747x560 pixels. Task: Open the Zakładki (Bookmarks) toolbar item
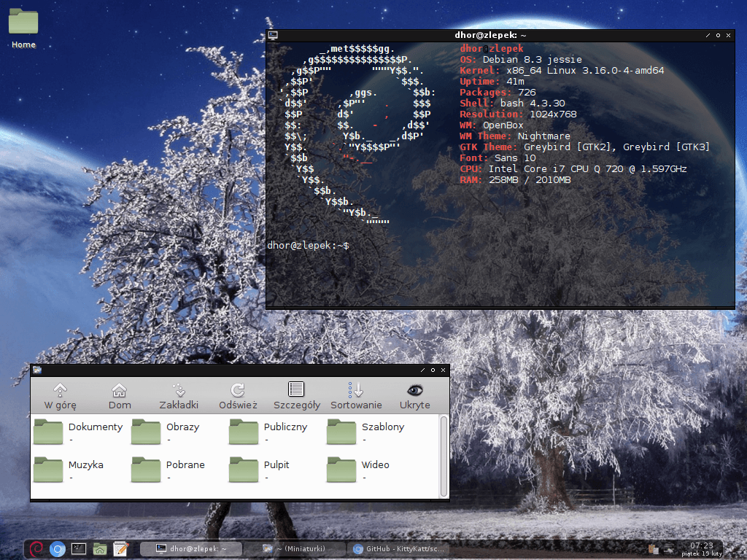tap(179, 396)
